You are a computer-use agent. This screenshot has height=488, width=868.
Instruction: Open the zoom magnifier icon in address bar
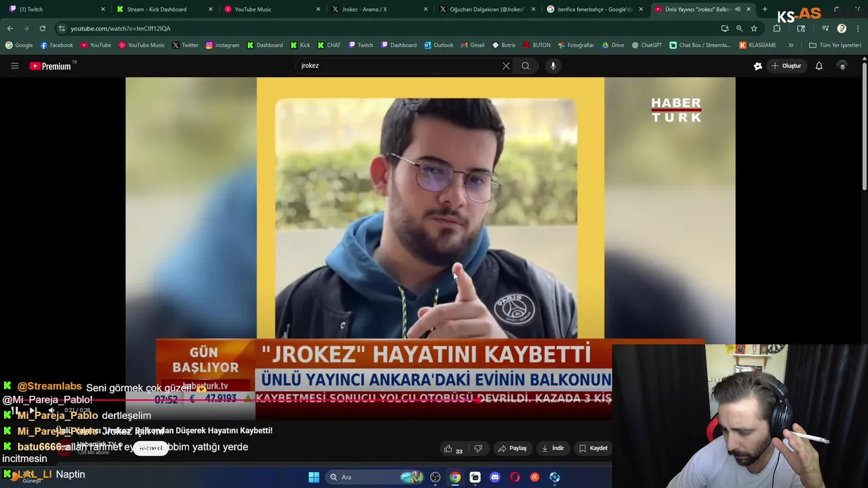tap(739, 28)
